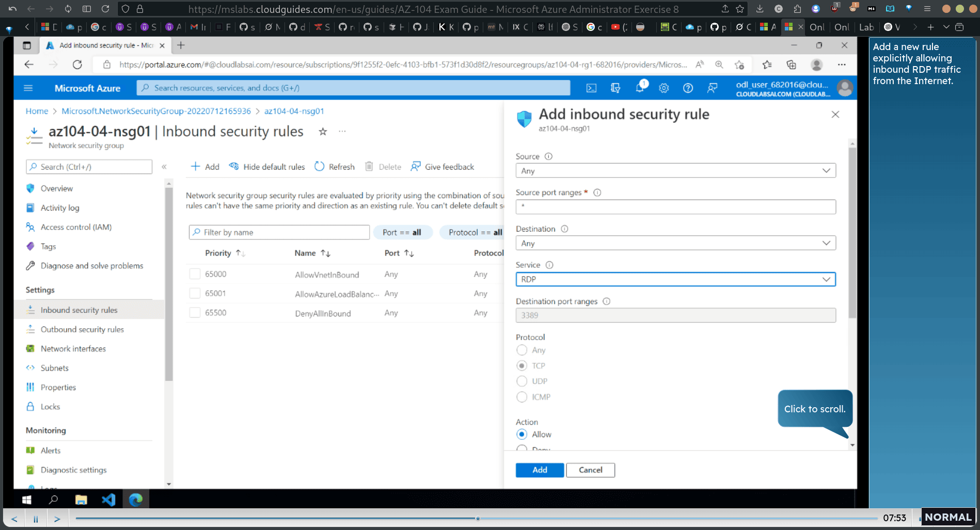Viewport: 980px width, 530px height.
Task: Pause the guide playback
Action: (36, 519)
